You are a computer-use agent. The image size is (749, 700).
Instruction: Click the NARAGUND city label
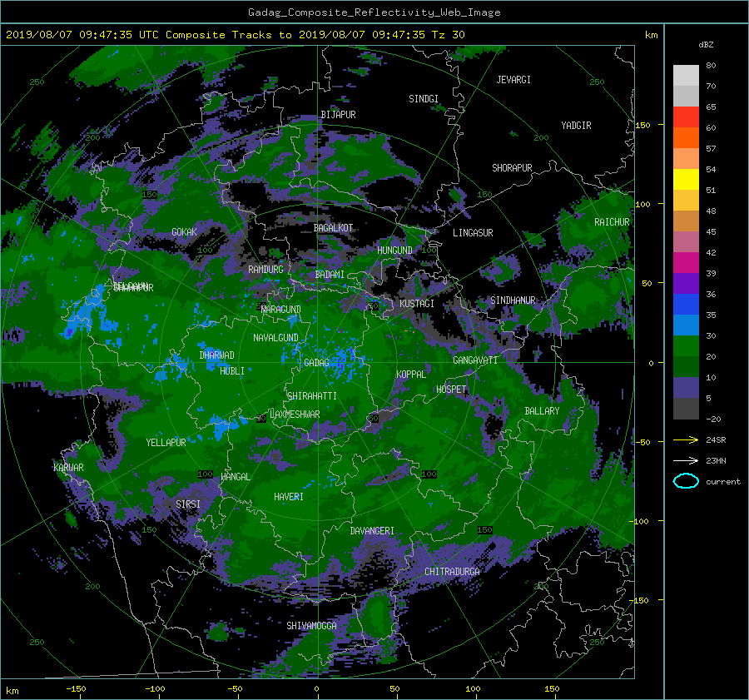281,310
